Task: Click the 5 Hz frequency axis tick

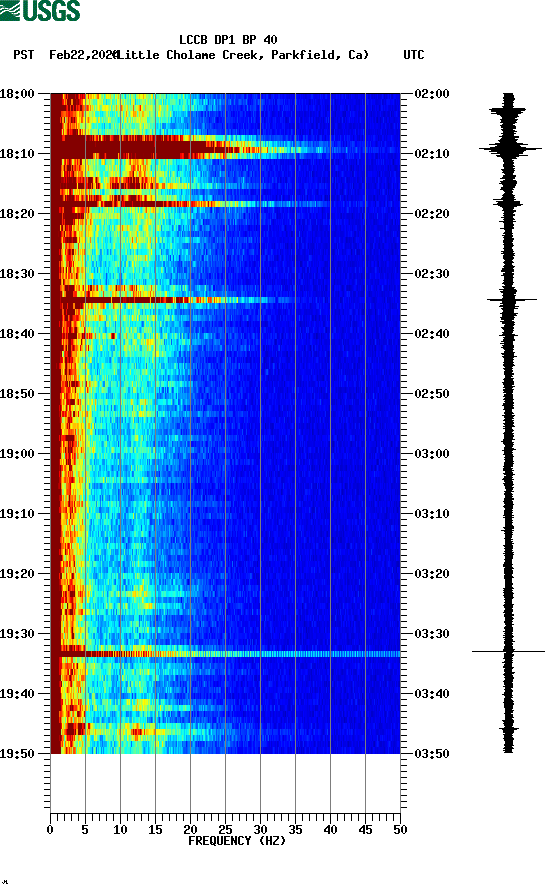Action: pos(85,830)
